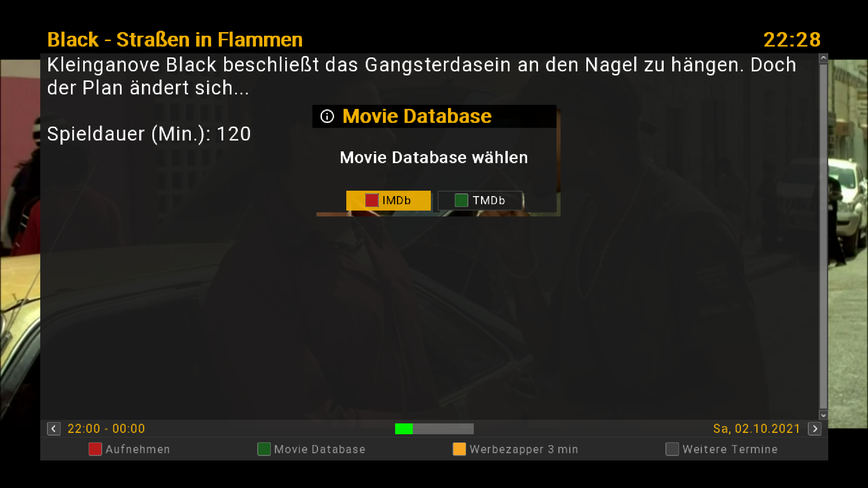Screen dimensions: 868x488
Task: Open Movie Database from bottom bar
Action: pyautogui.click(x=320, y=449)
